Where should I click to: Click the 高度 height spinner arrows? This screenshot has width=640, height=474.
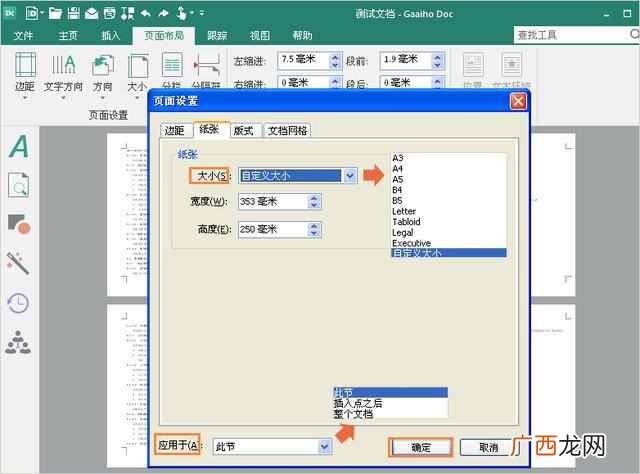314,229
